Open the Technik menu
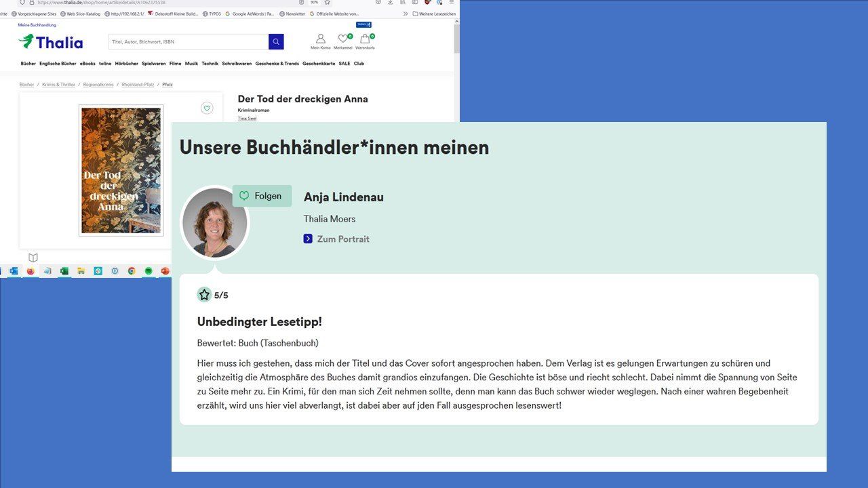Viewport: 868px width, 488px height. pos(210,64)
